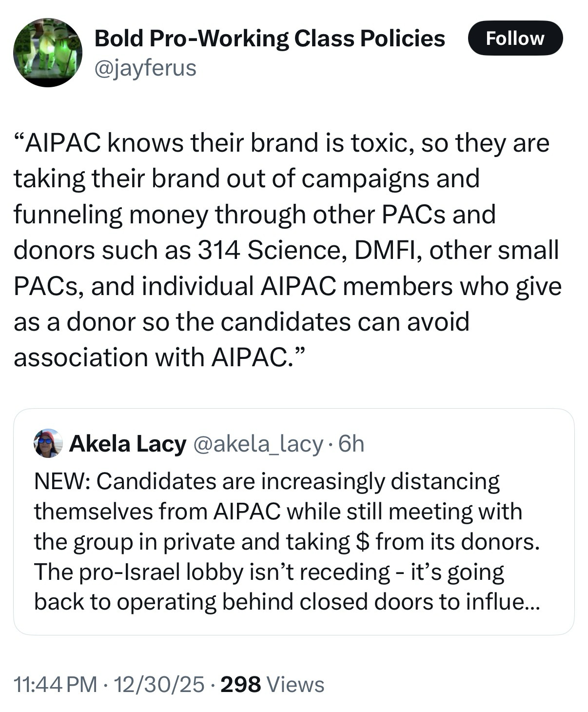Click the @akela_lacy handle in quoted post
The height and width of the screenshot is (712, 588).
click(x=258, y=444)
